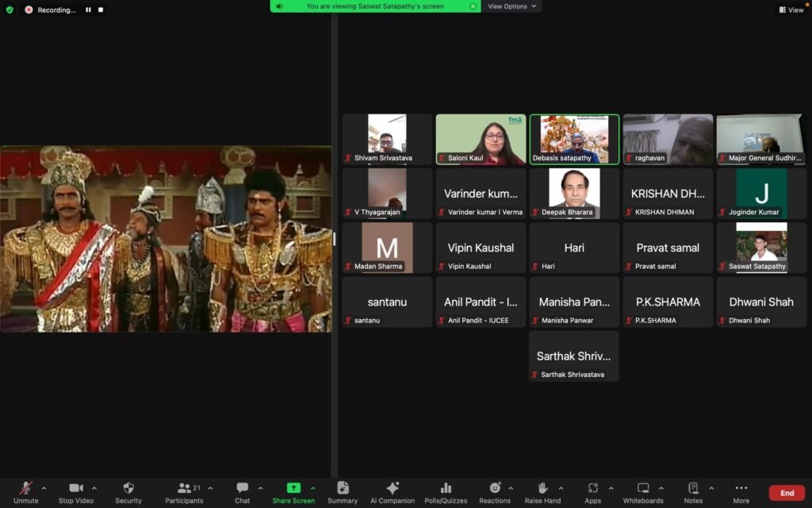Open the Reactions smiley icon

495,487
